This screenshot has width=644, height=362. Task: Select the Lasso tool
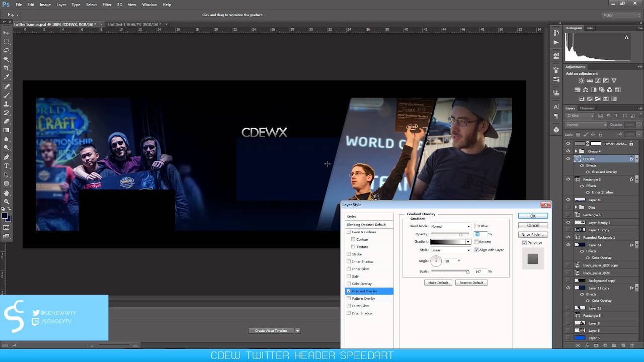[7, 51]
